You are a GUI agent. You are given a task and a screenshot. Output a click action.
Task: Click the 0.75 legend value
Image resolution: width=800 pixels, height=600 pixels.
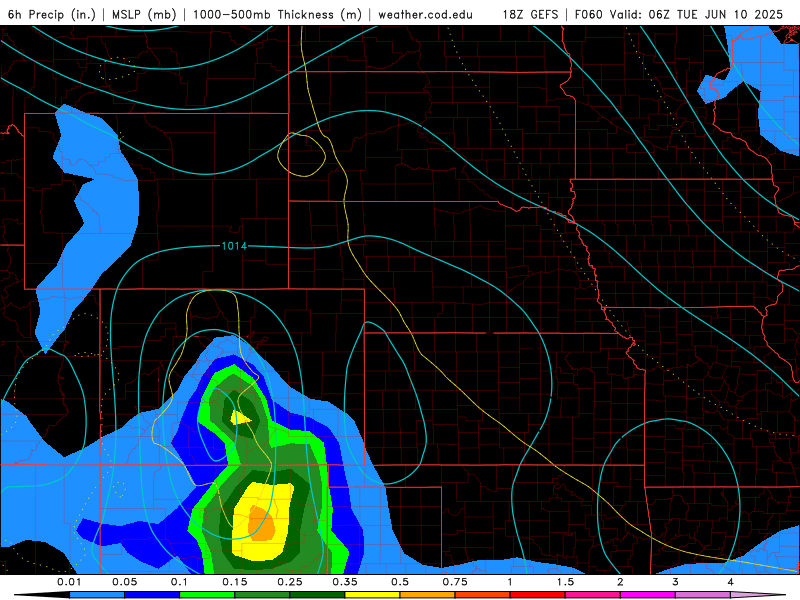[455, 582]
